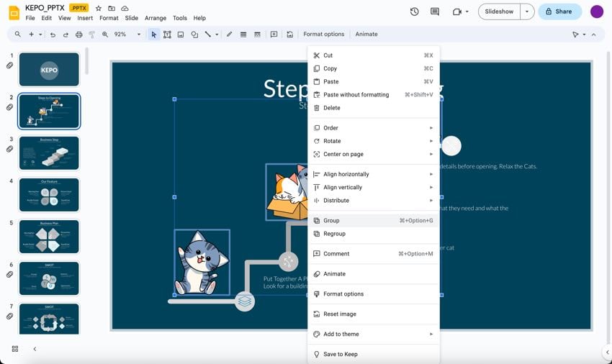Open version history clock icon
This screenshot has width=612, height=364.
click(415, 12)
